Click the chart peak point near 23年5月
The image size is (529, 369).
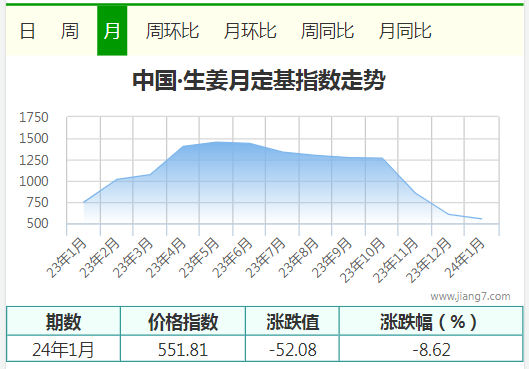216,142
